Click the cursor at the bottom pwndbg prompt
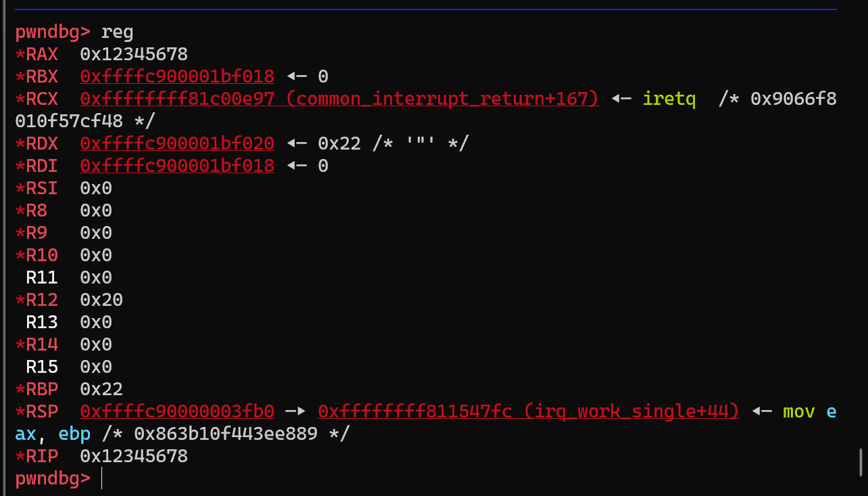 coord(102,478)
